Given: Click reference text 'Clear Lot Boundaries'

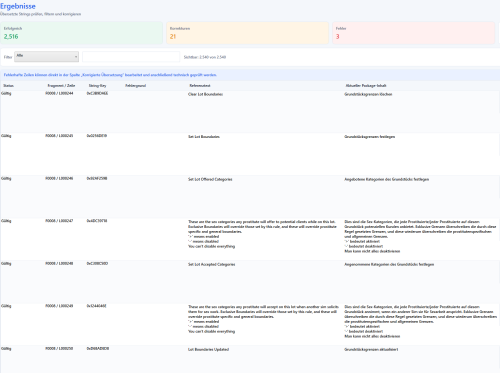Looking at the screenshot, I should (x=205, y=94).
